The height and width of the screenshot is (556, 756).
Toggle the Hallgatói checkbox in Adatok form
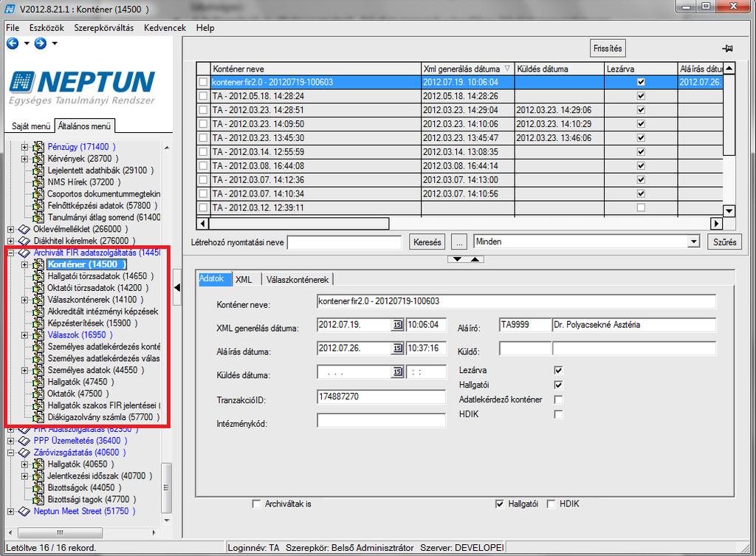tap(558, 385)
